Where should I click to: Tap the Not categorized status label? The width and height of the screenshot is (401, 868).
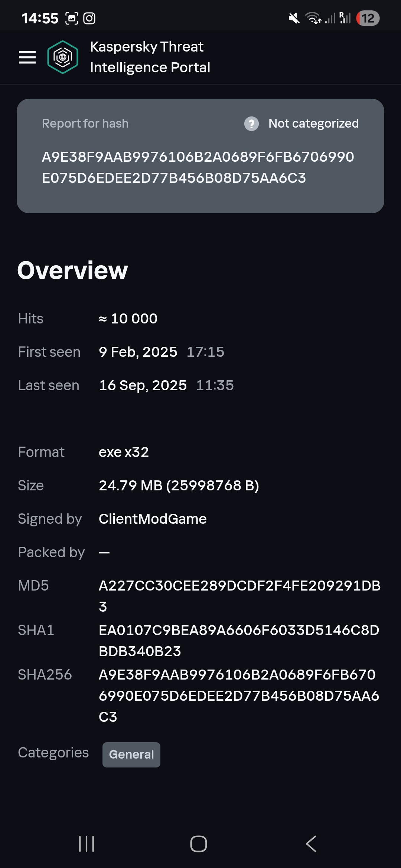tap(313, 124)
